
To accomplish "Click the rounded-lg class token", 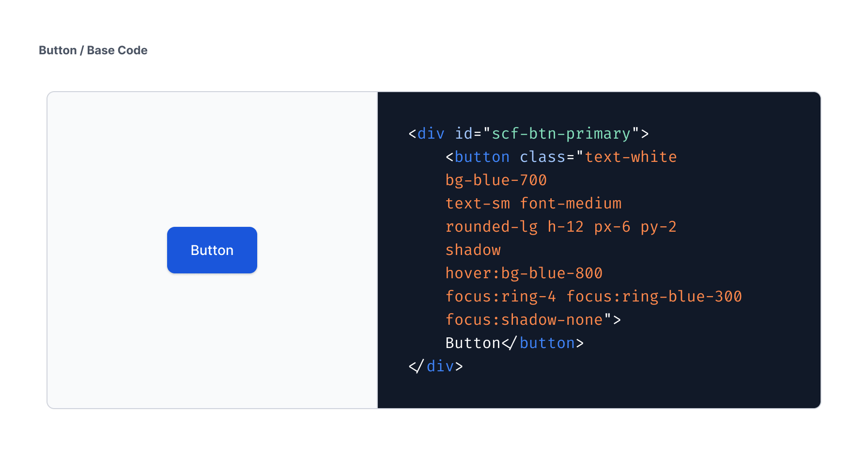I will pos(491,227).
